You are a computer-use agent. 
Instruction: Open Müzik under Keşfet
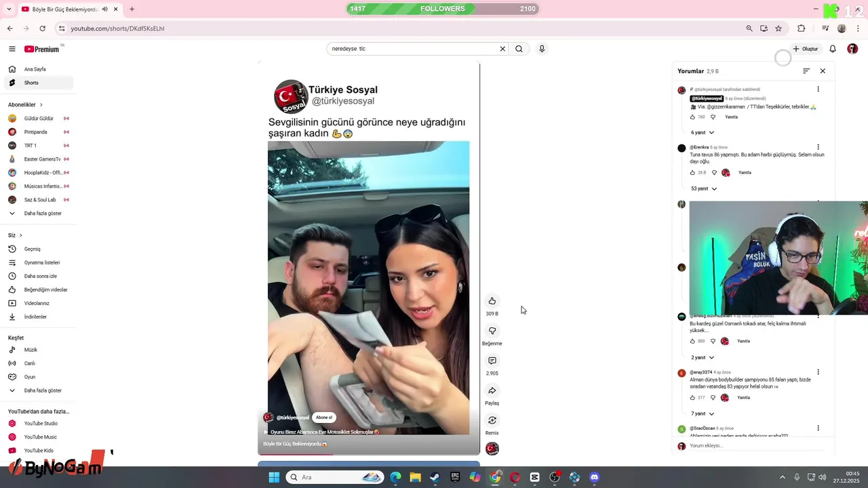pyautogui.click(x=39, y=350)
